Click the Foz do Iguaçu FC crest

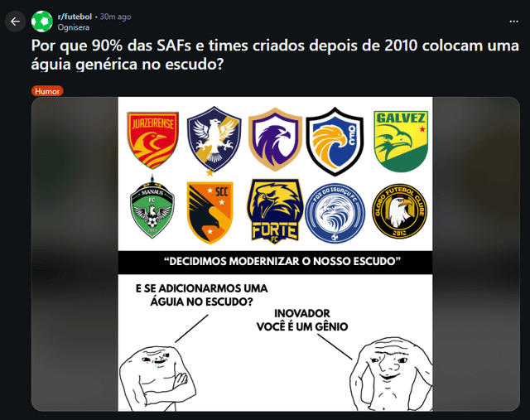(335, 213)
